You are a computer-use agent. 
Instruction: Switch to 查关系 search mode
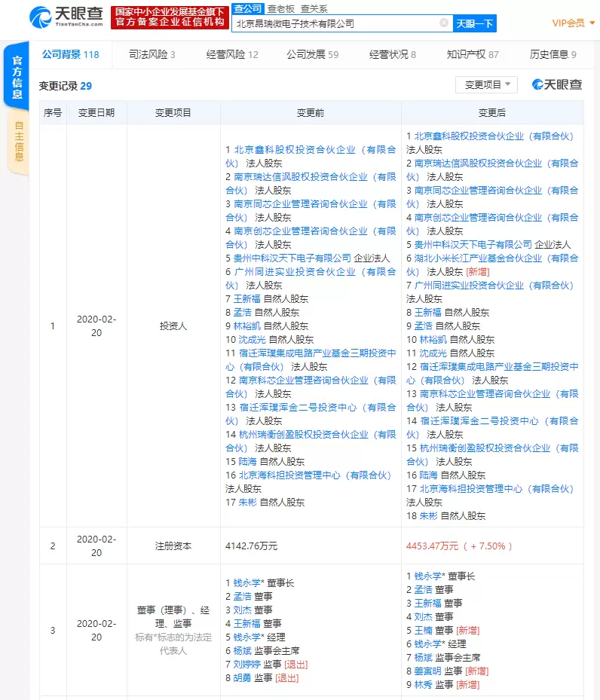[314, 9]
